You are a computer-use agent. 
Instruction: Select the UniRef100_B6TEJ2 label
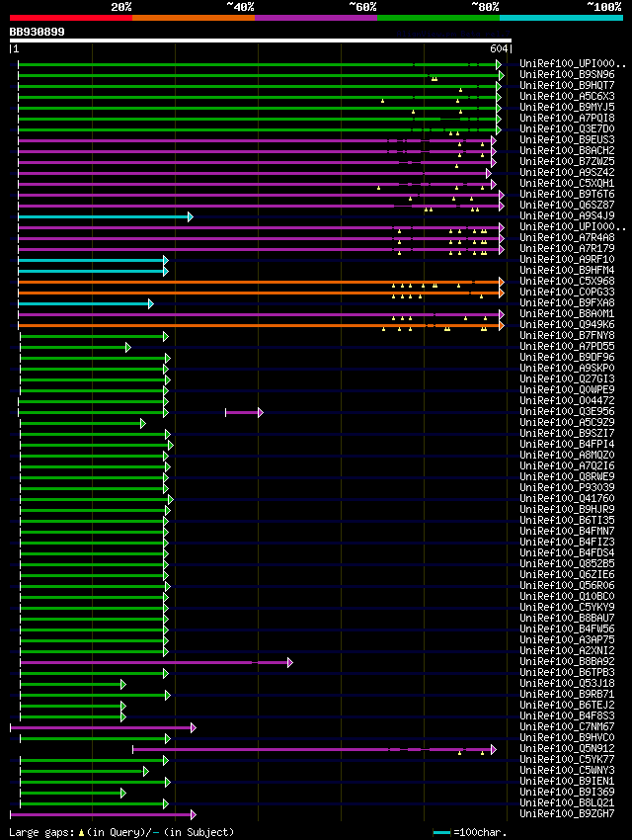click(567, 705)
